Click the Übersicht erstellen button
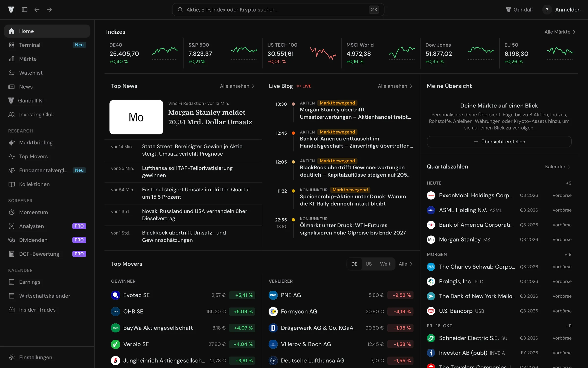The height and width of the screenshot is (368, 588). (499, 142)
